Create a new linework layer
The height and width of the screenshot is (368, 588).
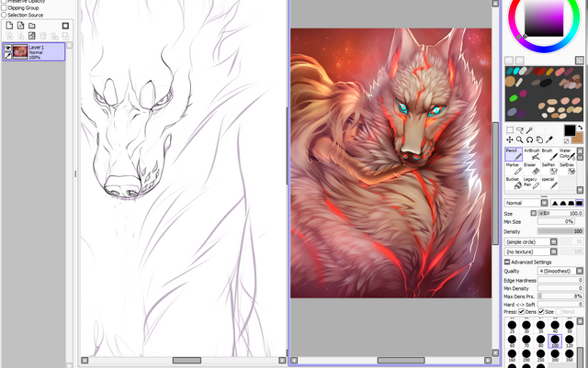20,26
